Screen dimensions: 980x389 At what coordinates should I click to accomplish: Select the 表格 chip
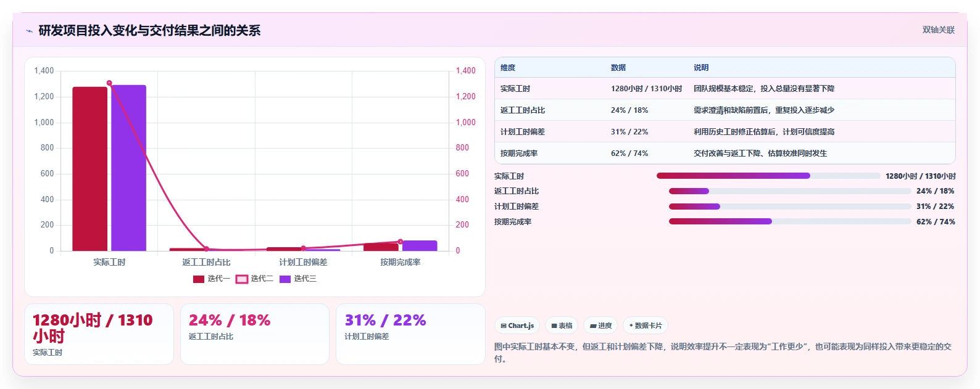[562, 326]
